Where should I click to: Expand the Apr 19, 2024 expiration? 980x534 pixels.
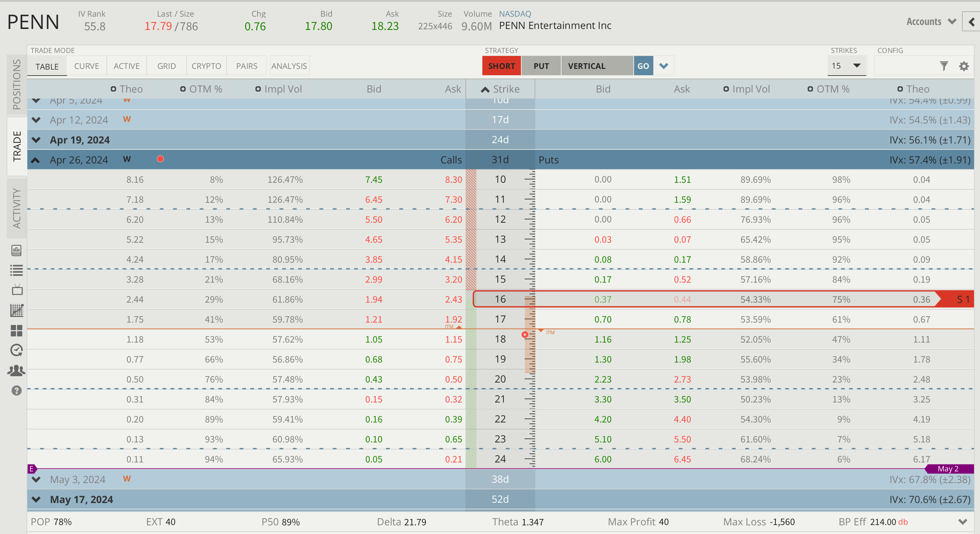click(36, 140)
